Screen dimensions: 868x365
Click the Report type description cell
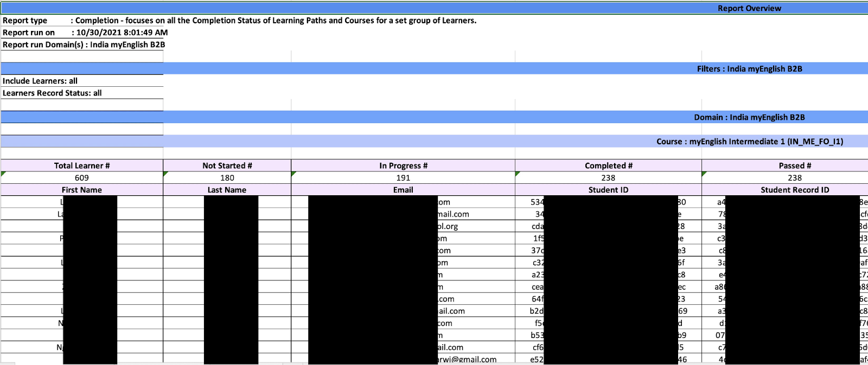coord(239,21)
